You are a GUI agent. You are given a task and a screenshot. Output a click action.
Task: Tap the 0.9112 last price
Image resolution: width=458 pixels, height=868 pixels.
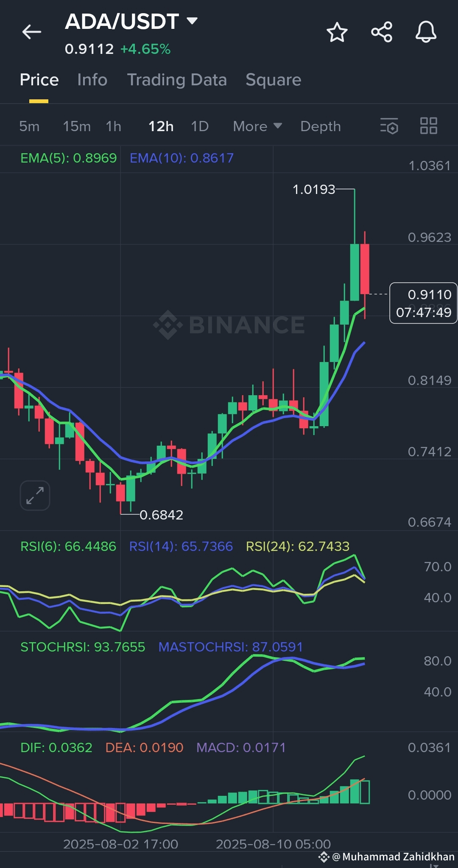[89, 49]
